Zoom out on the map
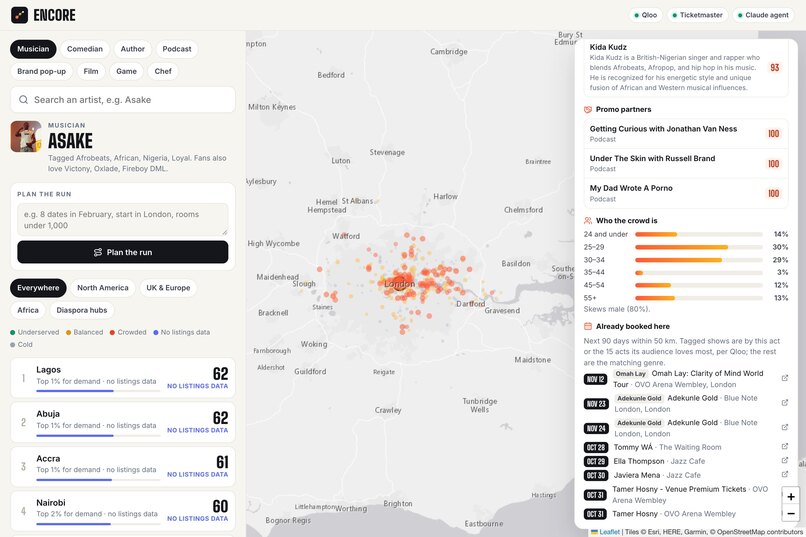 [791, 513]
